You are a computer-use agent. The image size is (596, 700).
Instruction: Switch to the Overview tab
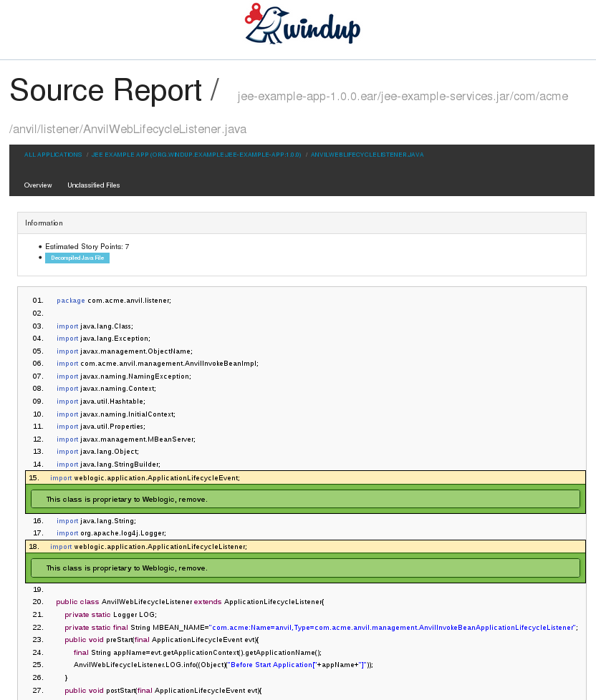coord(38,185)
